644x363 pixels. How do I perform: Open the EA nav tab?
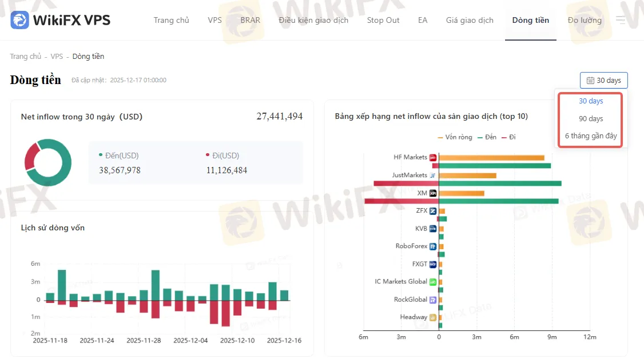423,20
